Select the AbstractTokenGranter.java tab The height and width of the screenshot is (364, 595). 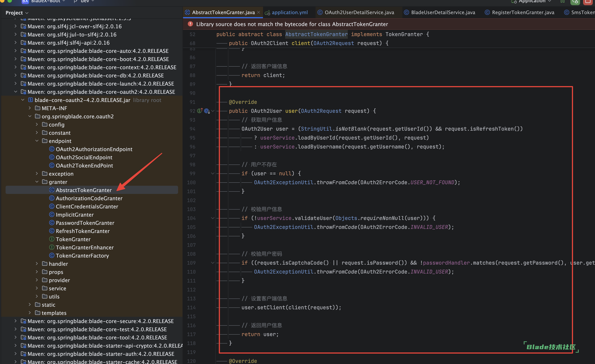click(x=223, y=12)
